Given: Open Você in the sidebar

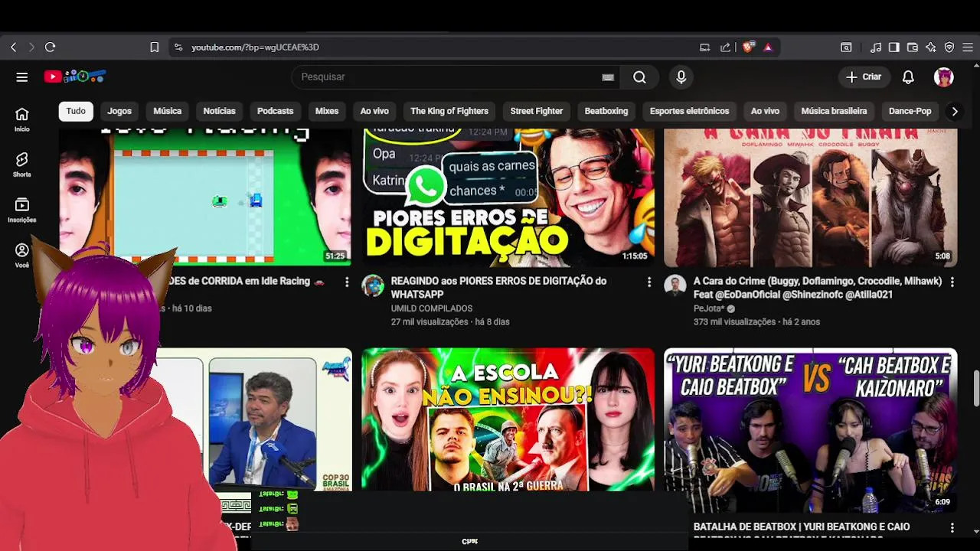Looking at the screenshot, I should 22,255.
